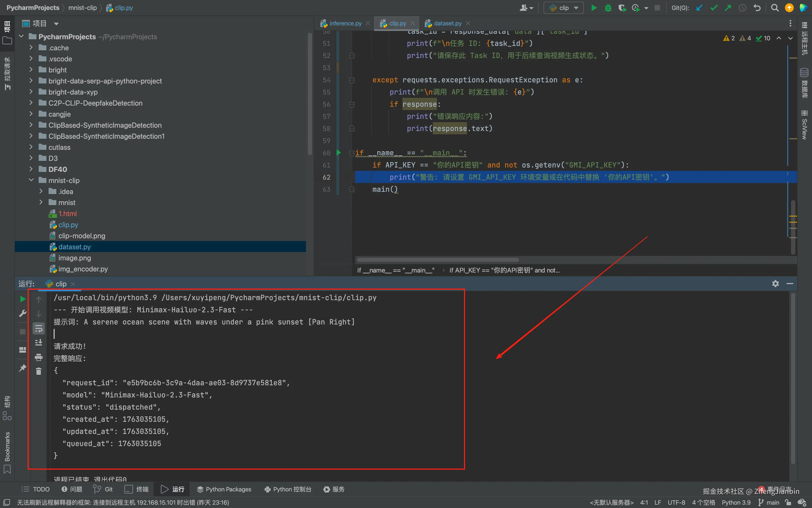Click the editor horizontal scrollbar
The image size is (812, 508).
pos(438,260)
